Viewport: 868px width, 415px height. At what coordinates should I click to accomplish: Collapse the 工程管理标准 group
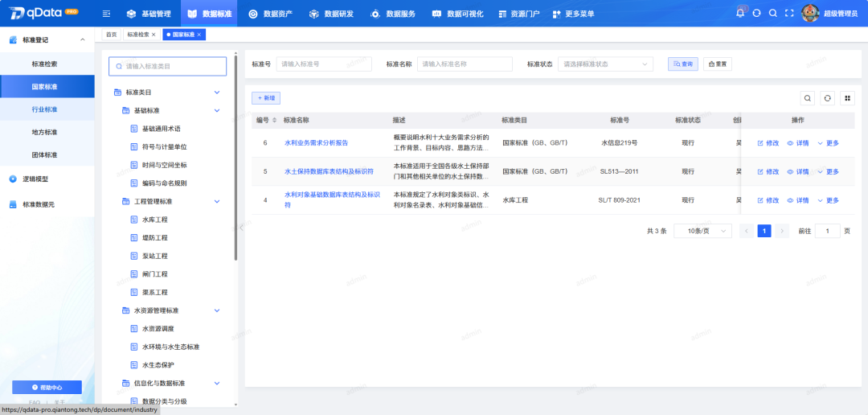click(217, 202)
